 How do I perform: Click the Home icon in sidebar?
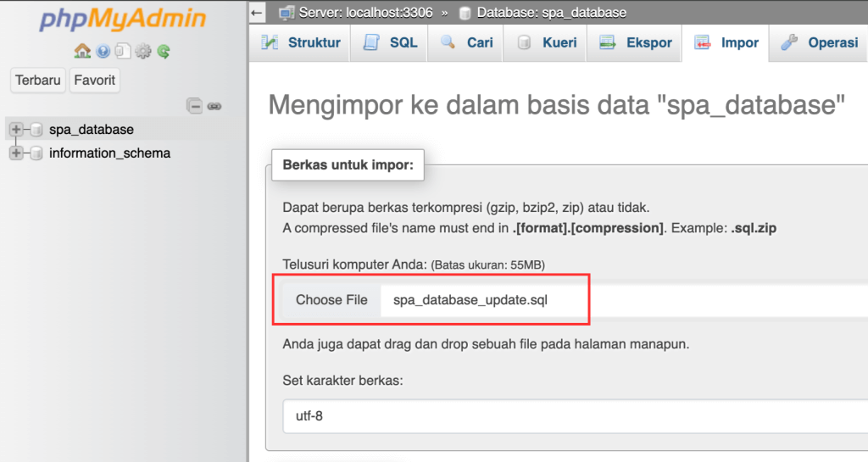coord(82,52)
